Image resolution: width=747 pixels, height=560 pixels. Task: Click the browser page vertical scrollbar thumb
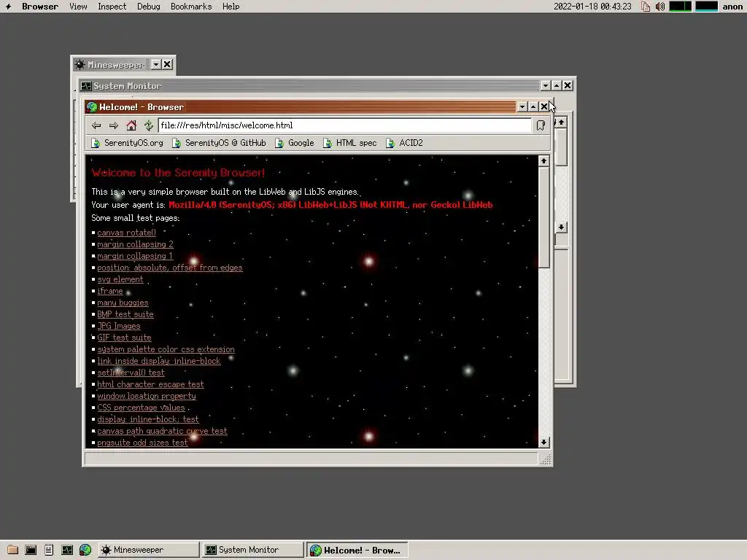[x=543, y=217]
